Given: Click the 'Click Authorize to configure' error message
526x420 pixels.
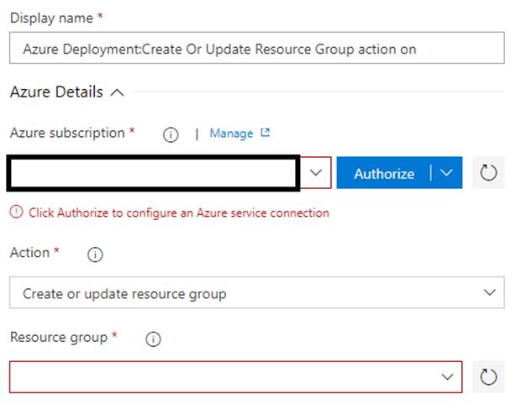Looking at the screenshot, I should tap(179, 213).
